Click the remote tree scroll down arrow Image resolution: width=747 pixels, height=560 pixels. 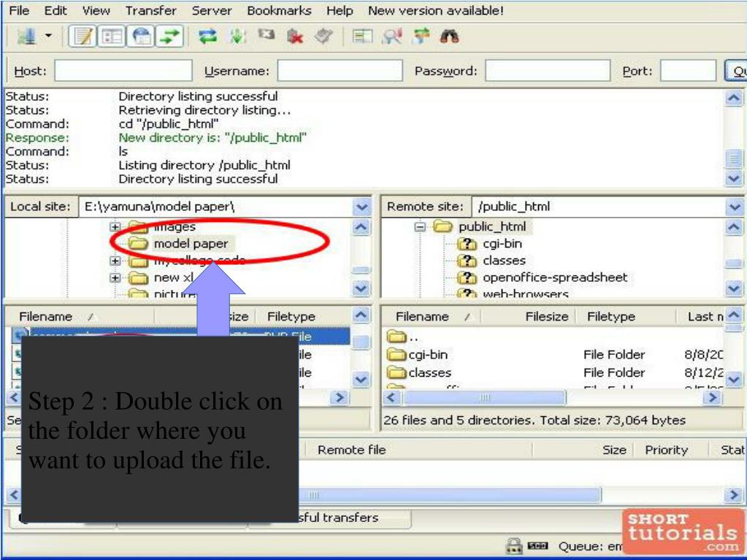734,288
